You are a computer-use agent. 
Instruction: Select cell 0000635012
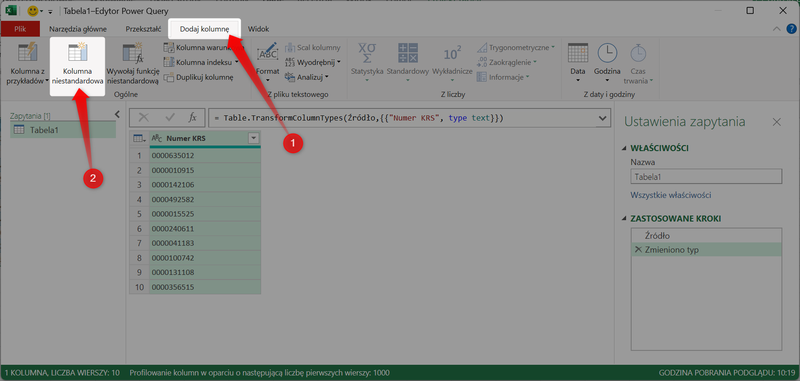(x=205, y=155)
